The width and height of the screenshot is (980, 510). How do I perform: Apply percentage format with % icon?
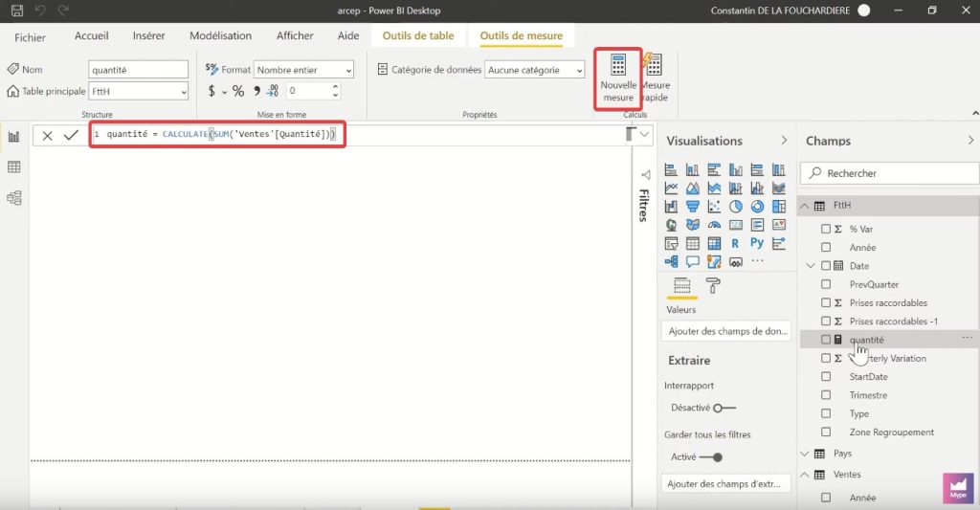238,91
